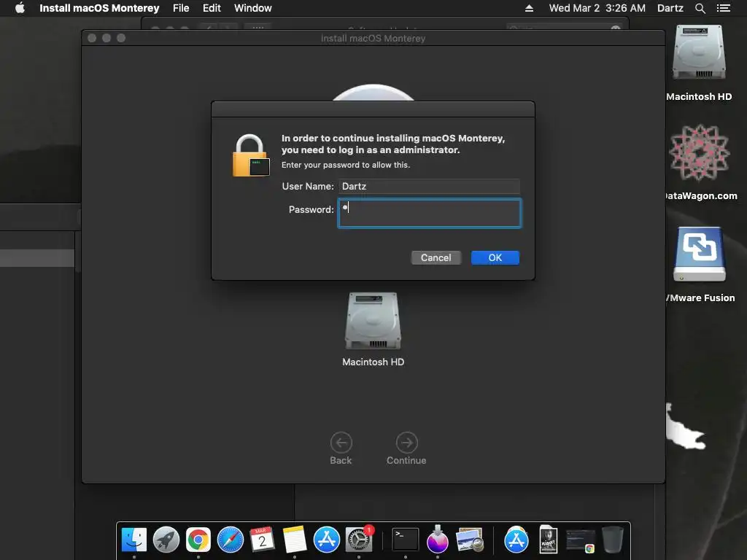Select DataWagon.com desktop icon
The width and height of the screenshot is (747, 560).
[699, 152]
